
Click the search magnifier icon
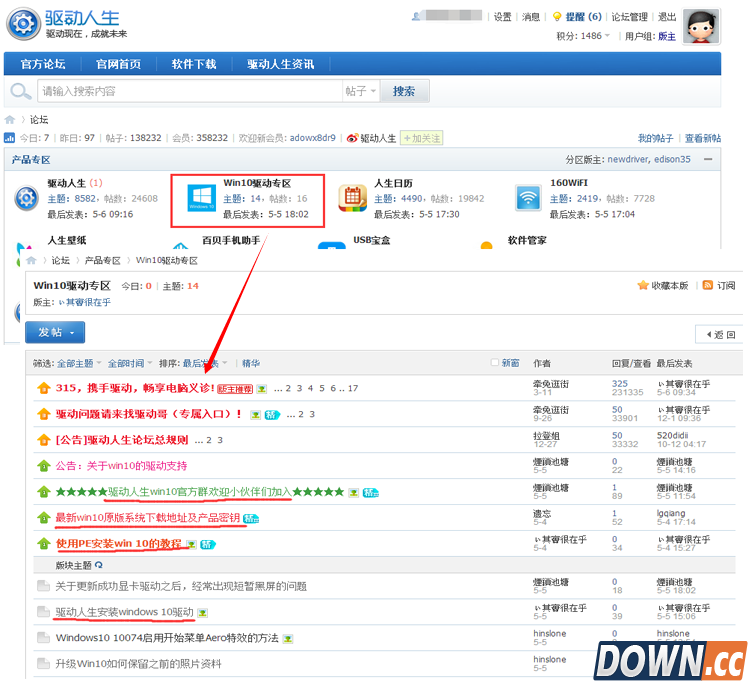tap(20, 91)
